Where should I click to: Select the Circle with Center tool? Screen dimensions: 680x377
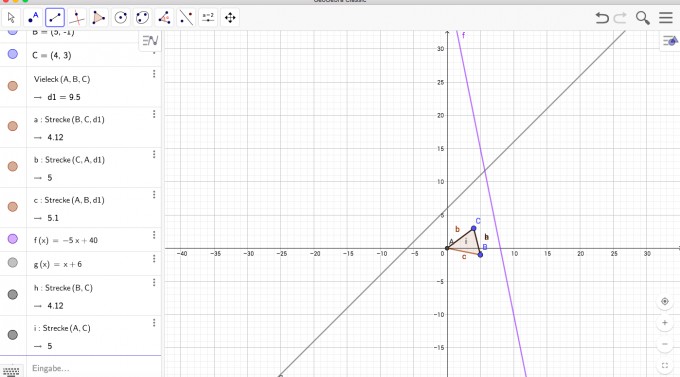[x=121, y=18]
